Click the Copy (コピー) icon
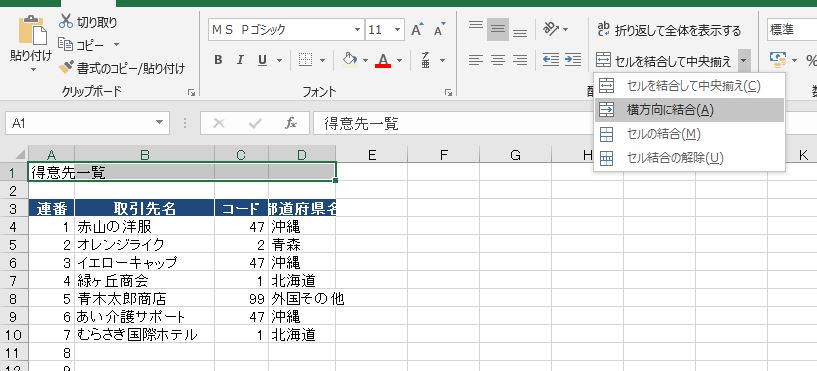This screenshot has width=817, height=371. click(x=65, y=44)
